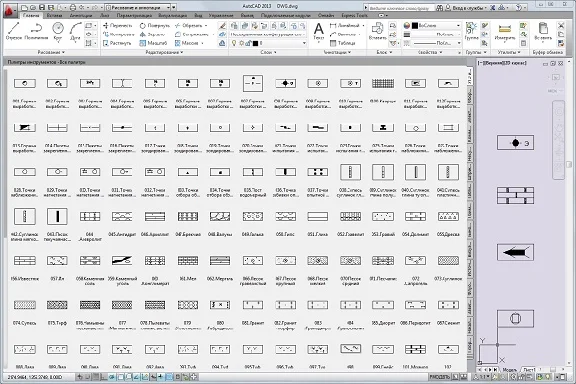Viewport: 576px width, 384px height.
Task: Open the linetype ПоСл... dropdown
Action: point(436,43)
